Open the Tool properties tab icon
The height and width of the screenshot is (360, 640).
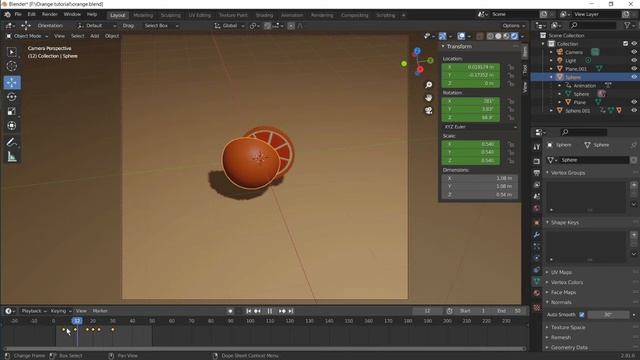537,147
